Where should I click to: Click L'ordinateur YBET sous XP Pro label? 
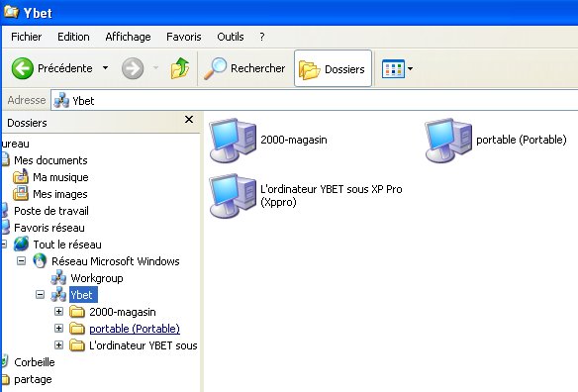click(331, 195)
